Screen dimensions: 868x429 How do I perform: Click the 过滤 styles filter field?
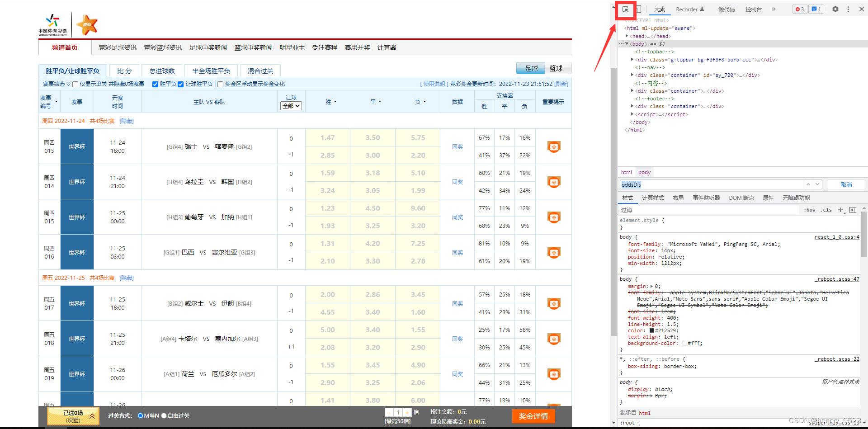[x=708, y=210]
